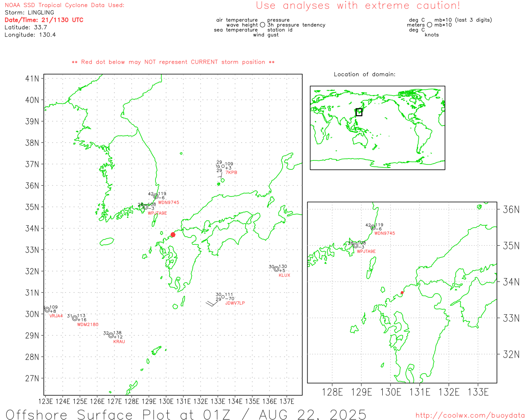Click the red storm position dot on main map
This screenshot has width=525, height=420.
pyautogui.click(x=173, y=235)
